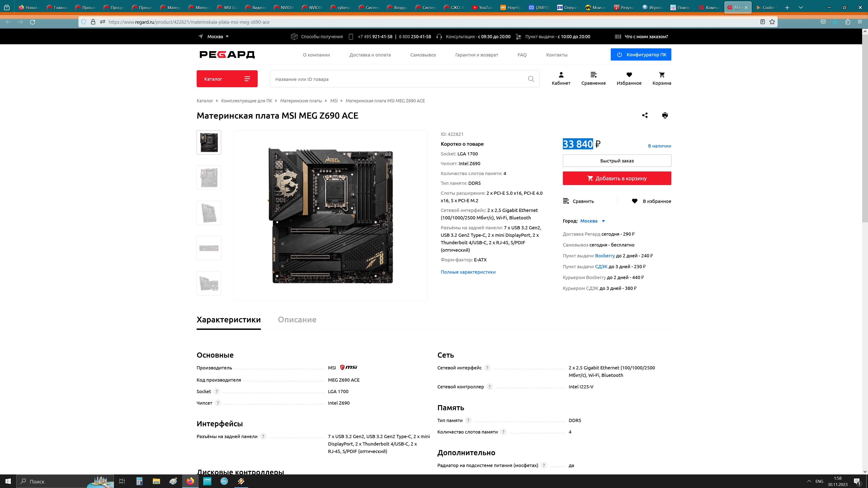
Task: Bookmark page with the star icon
Action: (772, 22)
